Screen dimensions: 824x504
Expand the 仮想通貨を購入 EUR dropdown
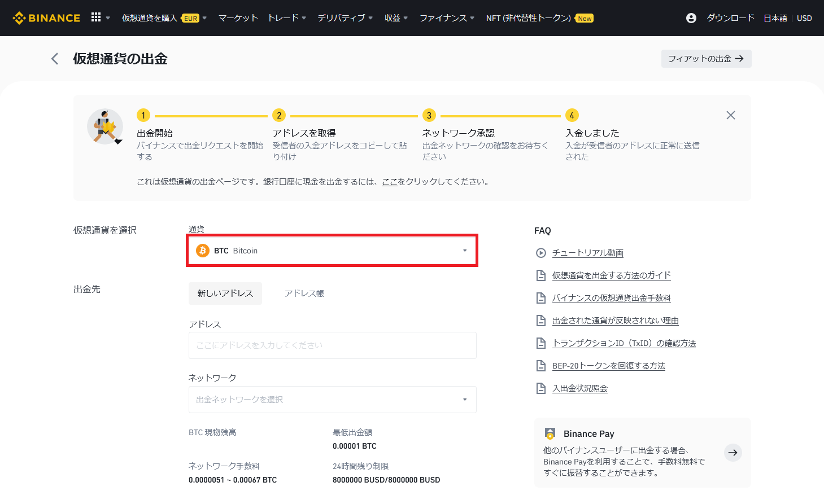pos(164,18)
